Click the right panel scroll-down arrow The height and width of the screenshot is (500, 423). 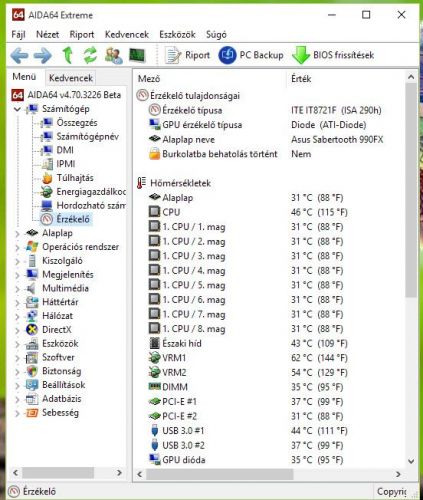pos(411,461)
